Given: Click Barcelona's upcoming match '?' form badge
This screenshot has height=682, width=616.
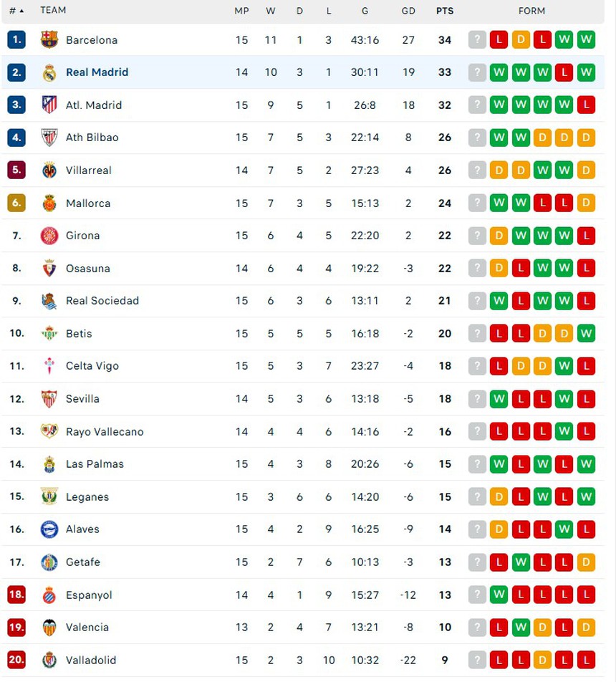Looking at the screenshot, I should click(x=477, y=40).
